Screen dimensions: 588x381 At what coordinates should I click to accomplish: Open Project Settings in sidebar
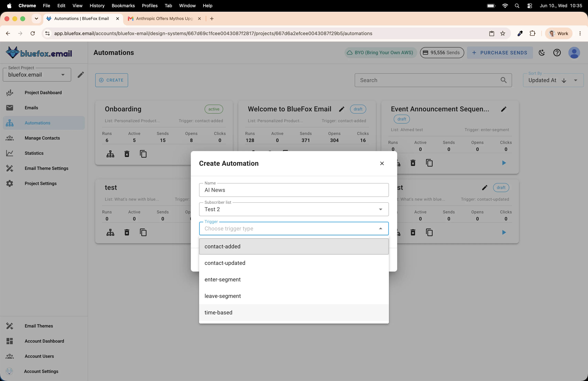point(44,183)
